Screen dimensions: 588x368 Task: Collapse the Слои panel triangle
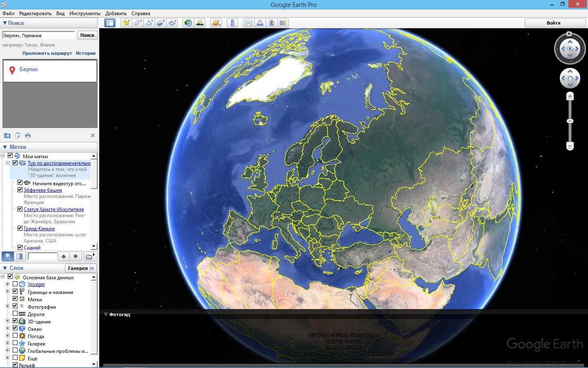pyautogui.click(x=5, y=268)
